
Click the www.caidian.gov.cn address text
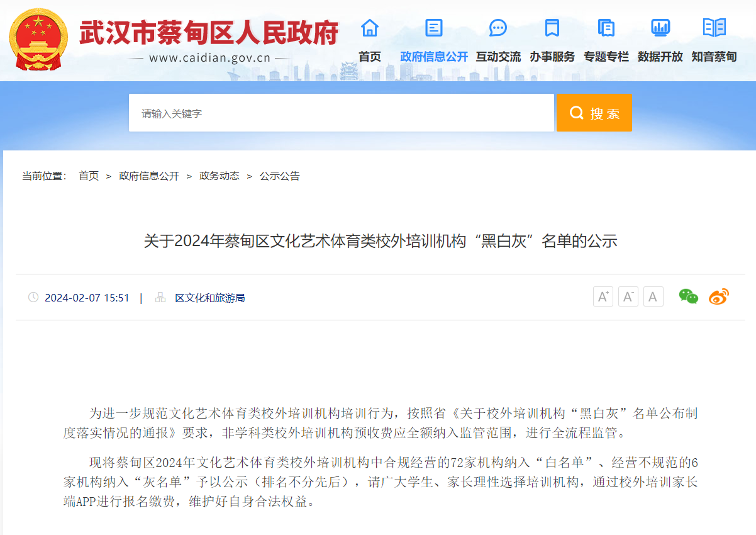tap(209, 59)
